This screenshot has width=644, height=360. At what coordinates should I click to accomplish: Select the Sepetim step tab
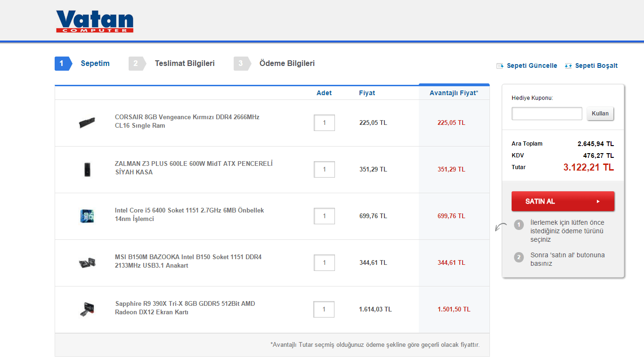point(95,64)
